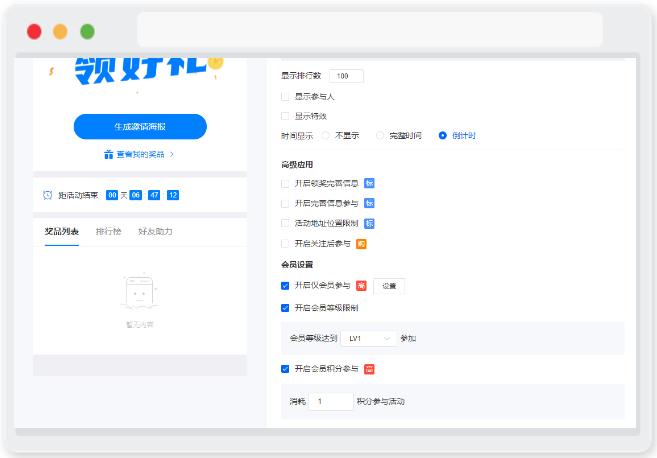Uncheck the 开启会员等级限制 checkbox
657x458 pixels.
285,308
